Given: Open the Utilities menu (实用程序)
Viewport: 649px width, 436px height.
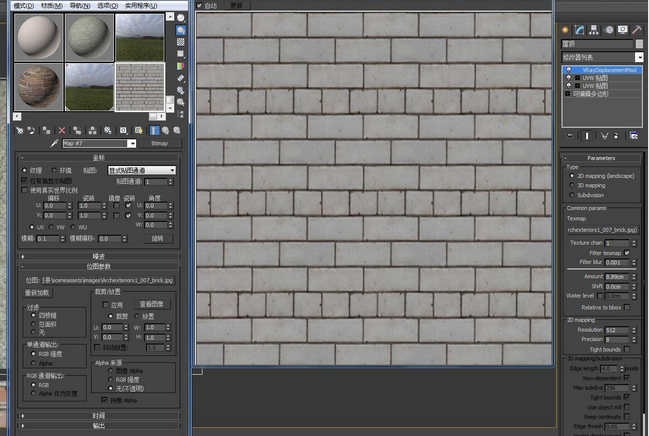Looking at the screenshot, I should point(141,6).
